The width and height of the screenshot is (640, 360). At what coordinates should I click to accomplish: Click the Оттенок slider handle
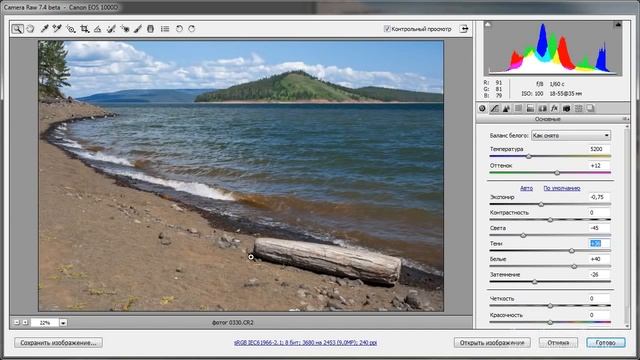click(x=557, y=173)
